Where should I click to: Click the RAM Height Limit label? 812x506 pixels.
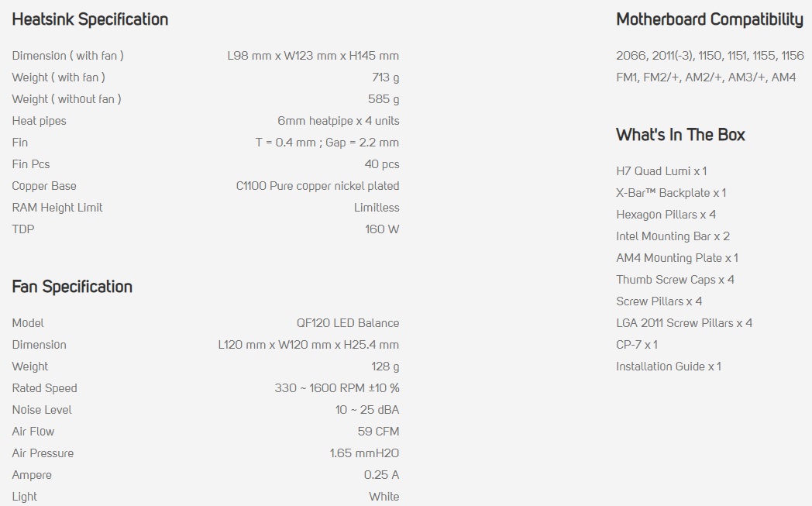click(57, 208)
